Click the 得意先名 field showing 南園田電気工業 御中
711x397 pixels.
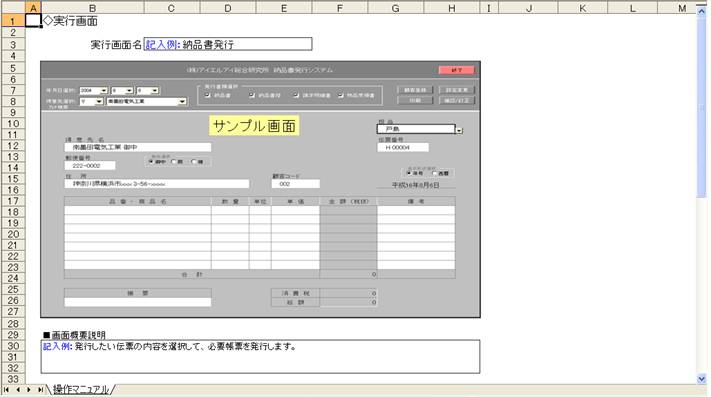point(137,147)
